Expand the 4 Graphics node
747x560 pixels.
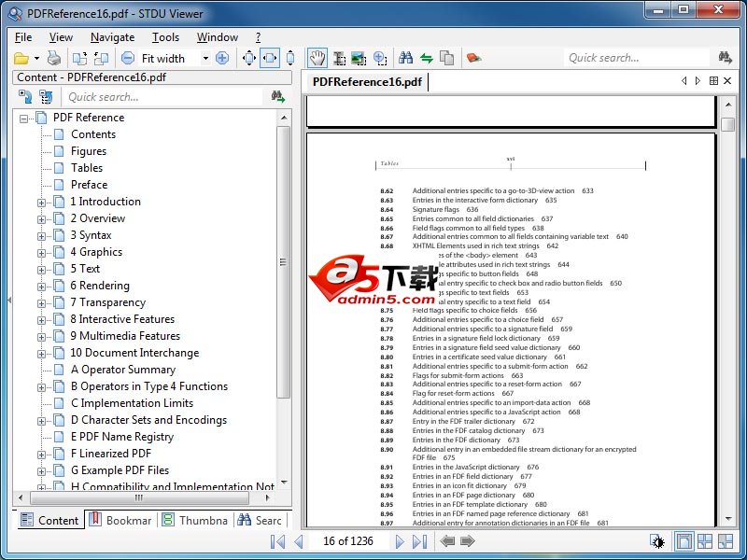coord(41,253)
